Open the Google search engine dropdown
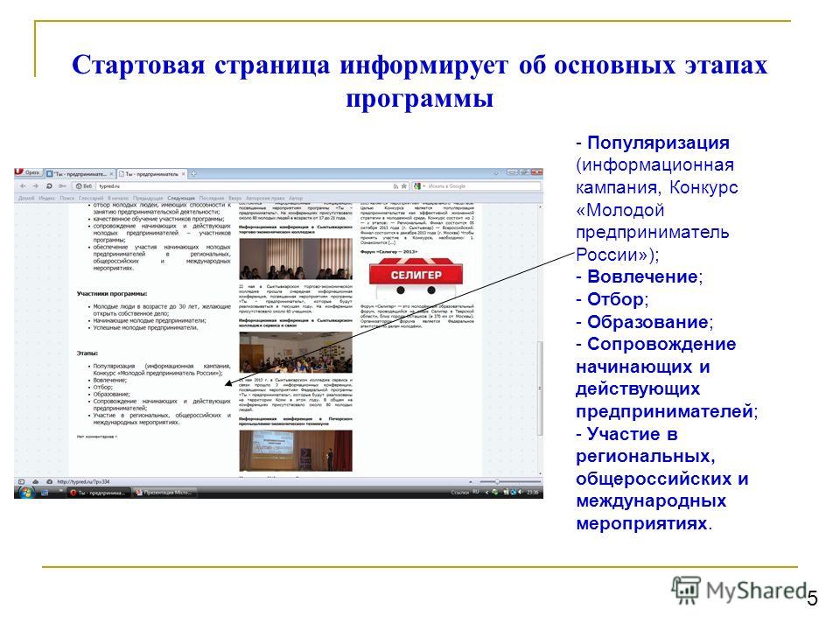The width and height of the screenshot is (840, 630). click(418, 186)
